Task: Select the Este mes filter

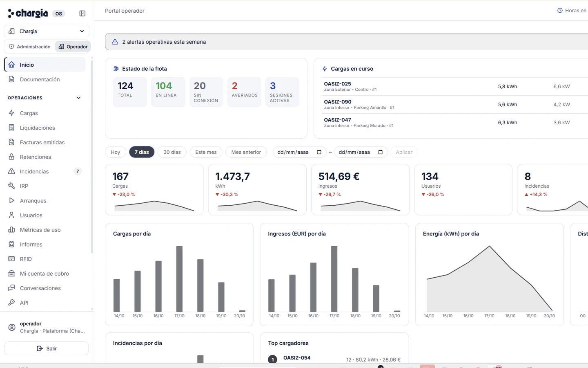Action: pyautogui.click(x=206, y=152)
